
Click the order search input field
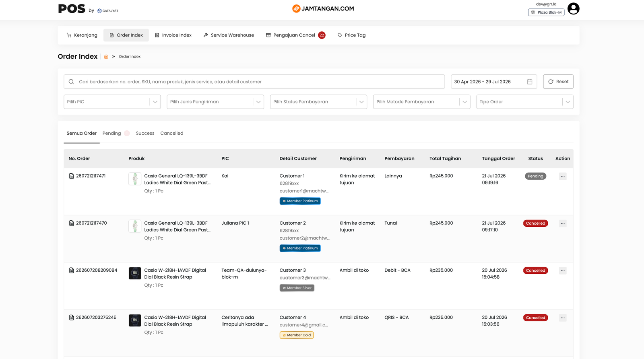254,82
